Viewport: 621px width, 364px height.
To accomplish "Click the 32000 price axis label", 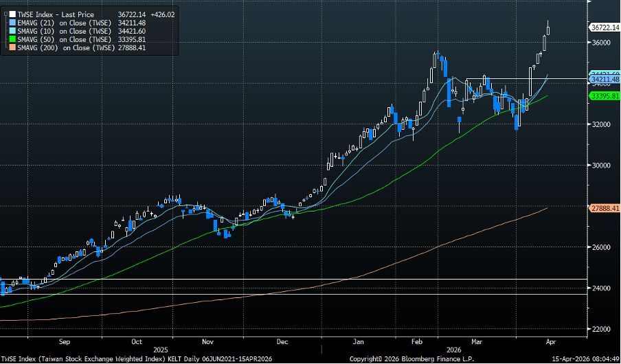I will pos(600,124).
